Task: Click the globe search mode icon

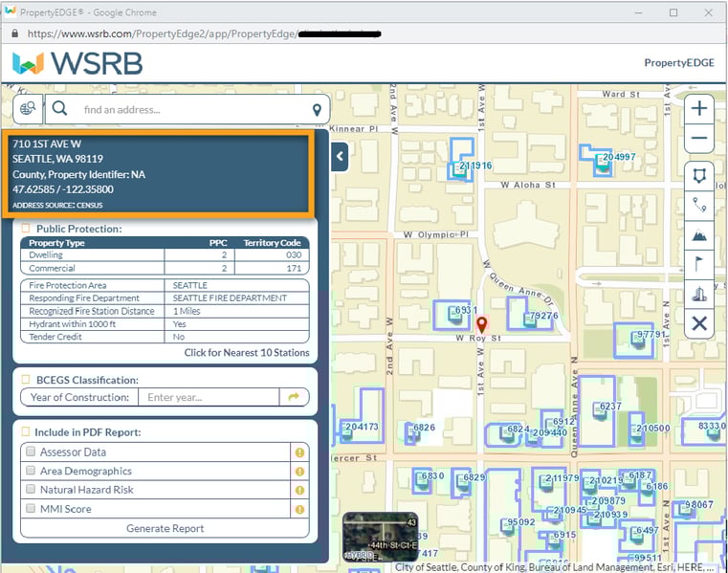Action: coord(28,109)
